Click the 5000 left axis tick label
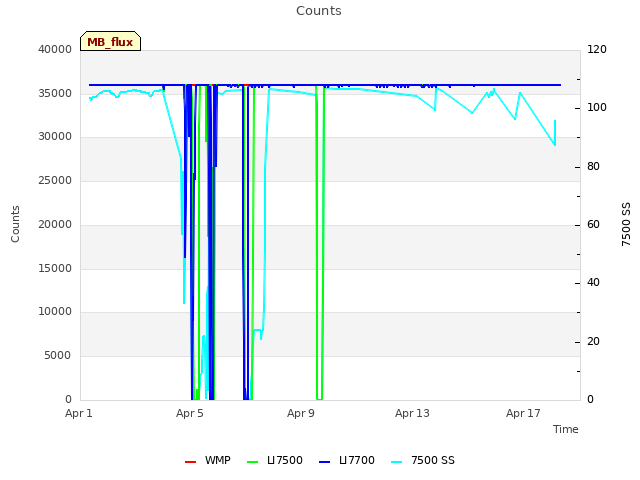640x480 pixels. [58, 356]
